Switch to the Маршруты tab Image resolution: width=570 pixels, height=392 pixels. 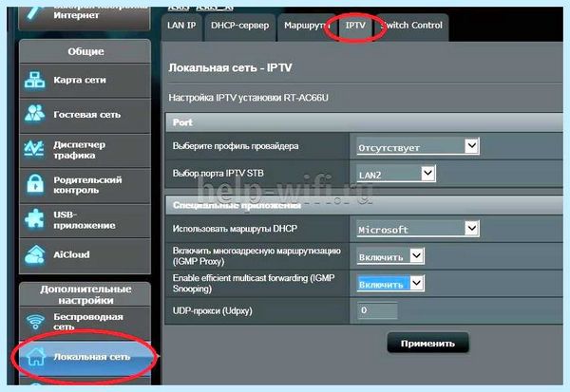(307, 28)
